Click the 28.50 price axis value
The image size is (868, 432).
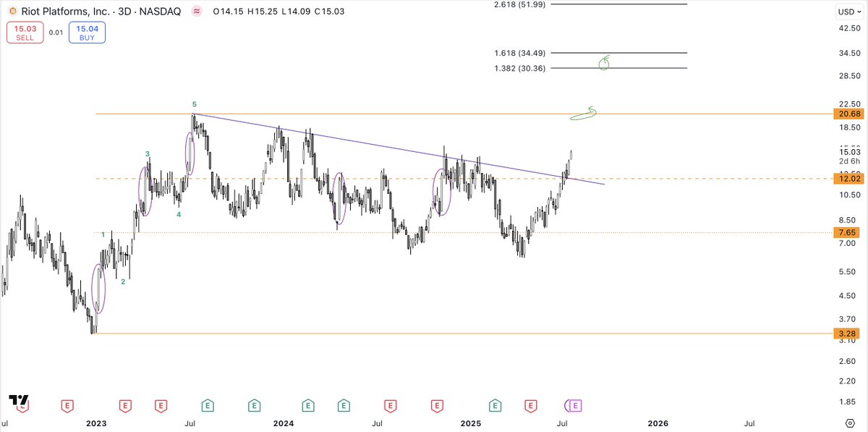click(x=849, y=76)
